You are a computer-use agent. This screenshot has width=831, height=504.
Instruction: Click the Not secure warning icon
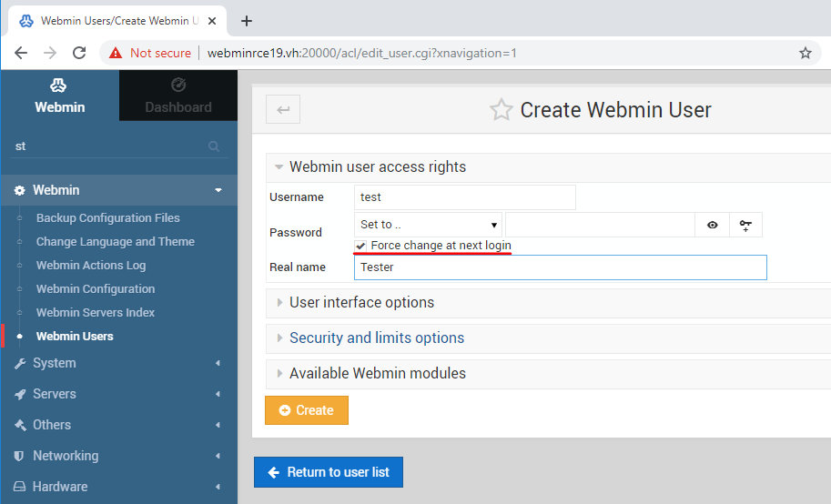(x=116, y=53)
